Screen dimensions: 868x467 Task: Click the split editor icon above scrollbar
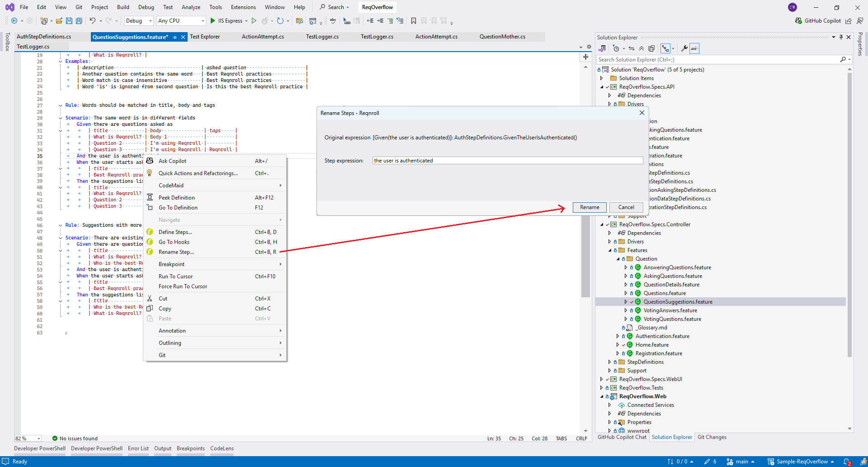coord(585,57)
